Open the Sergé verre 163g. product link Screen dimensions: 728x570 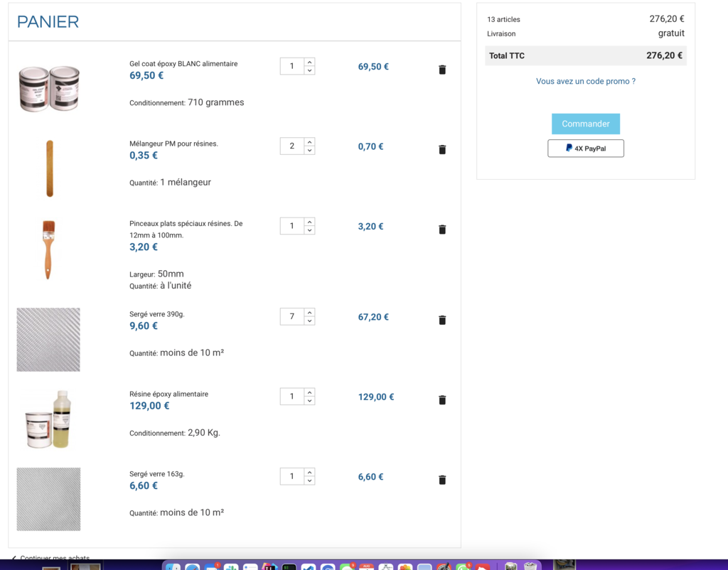[x=157, y=473]
